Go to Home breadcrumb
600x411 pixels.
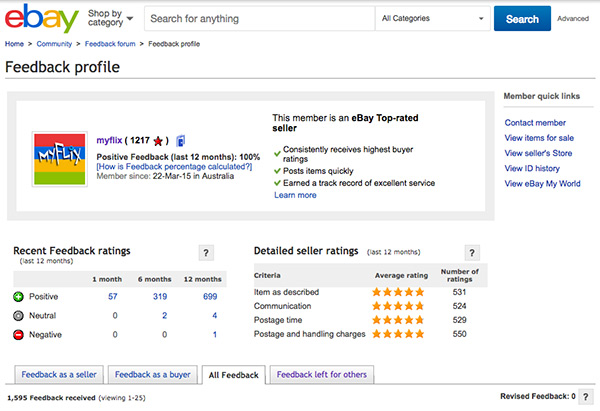pos(14,44)
